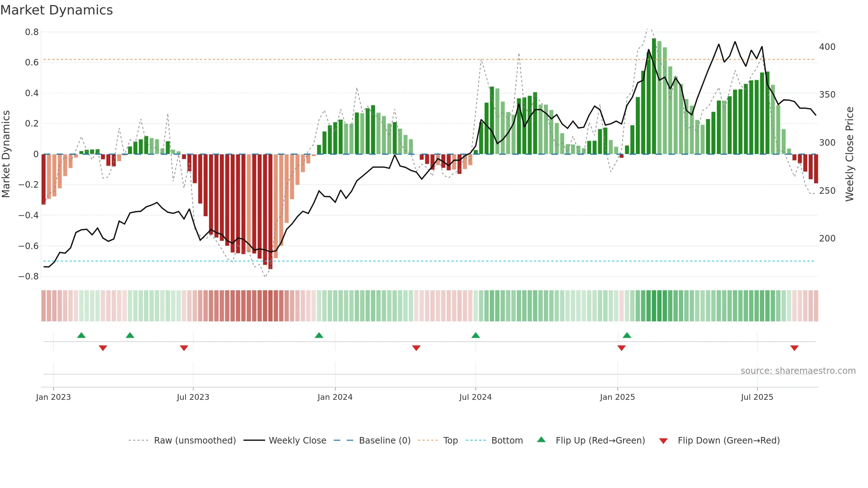The height and width of the screenshot is (488, 868).
Task: Click the second green flip-up marker before Jul 2023
Action: tap(130, 335)
